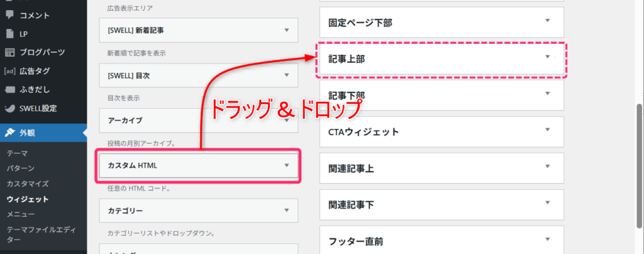Click the blog parts grid icon
The height and width of the screenshot is (254, 644).
pyautogui.click(x=9, y=52)
